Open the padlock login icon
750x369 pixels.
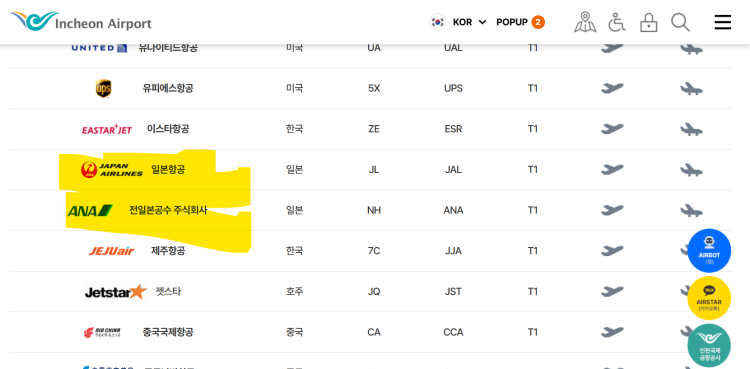click(x=649, y=22)
